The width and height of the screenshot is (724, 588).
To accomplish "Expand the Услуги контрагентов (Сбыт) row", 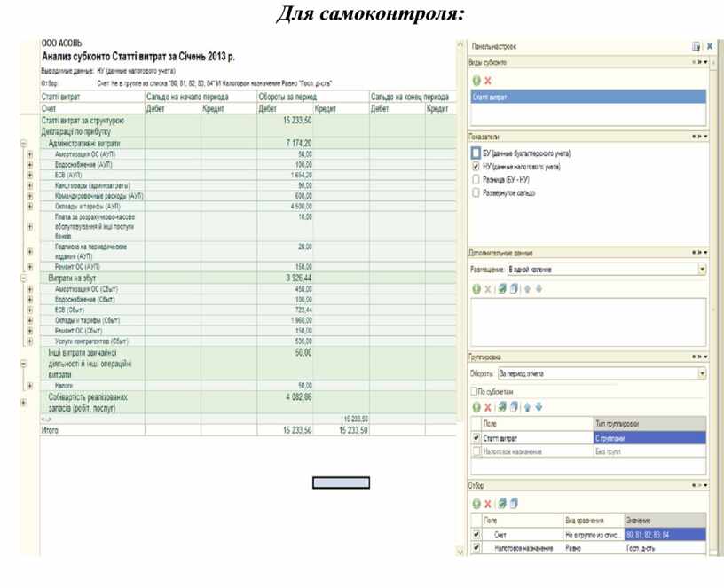I will click(30, 341).
